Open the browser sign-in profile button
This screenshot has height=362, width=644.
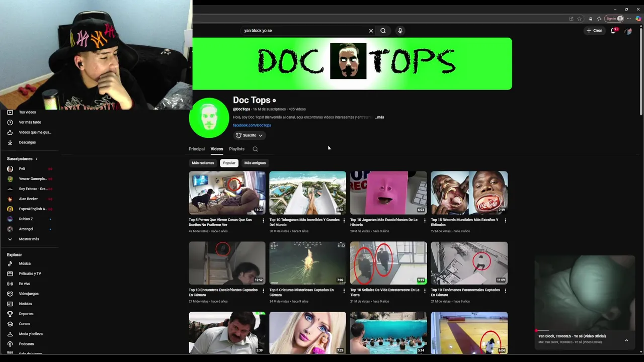tap(614, 19)
